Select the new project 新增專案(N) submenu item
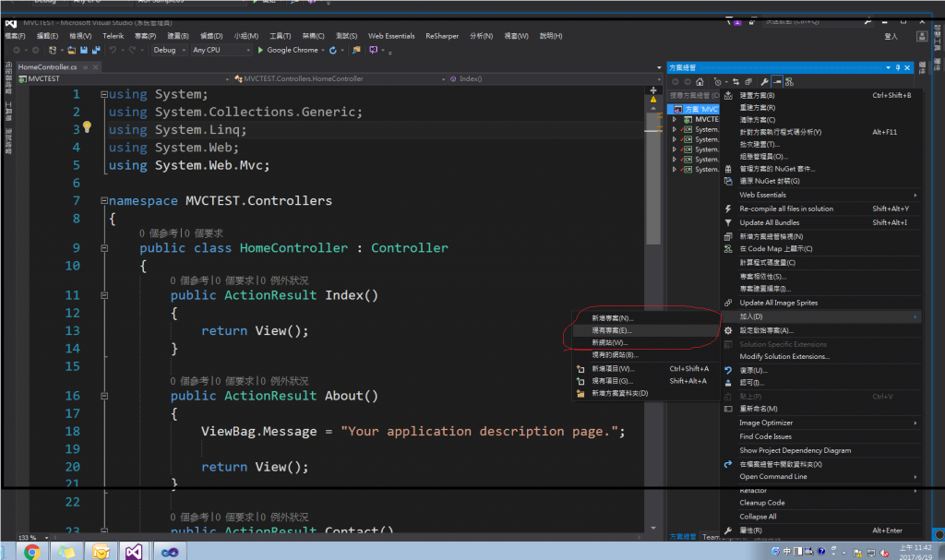945x560 pixels. [x=646, y=318]
